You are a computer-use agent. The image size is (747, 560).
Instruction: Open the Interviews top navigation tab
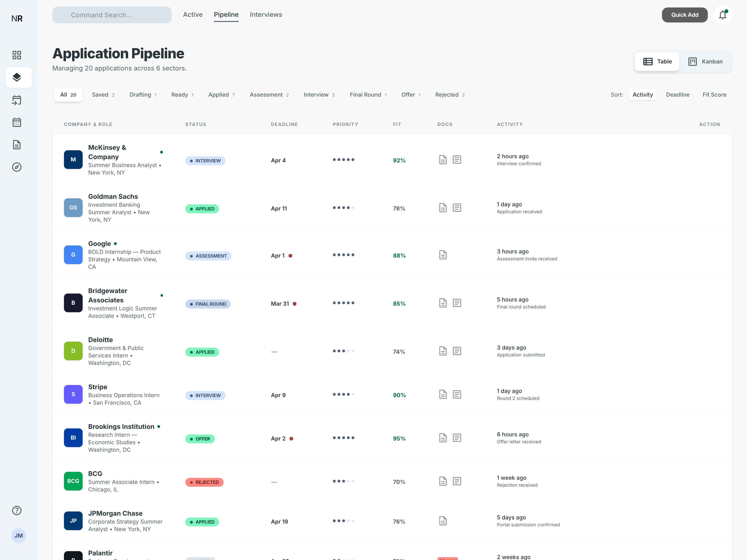click(x=266, y=14)
